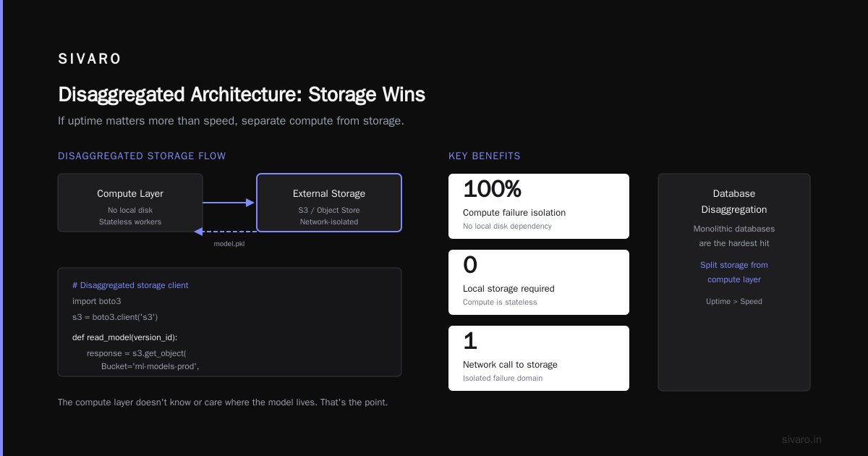Screen dimensions: 868x456
Task: Click the 'Disaggregated Architecture: Storage Wins' title
Action: [242, 95]
